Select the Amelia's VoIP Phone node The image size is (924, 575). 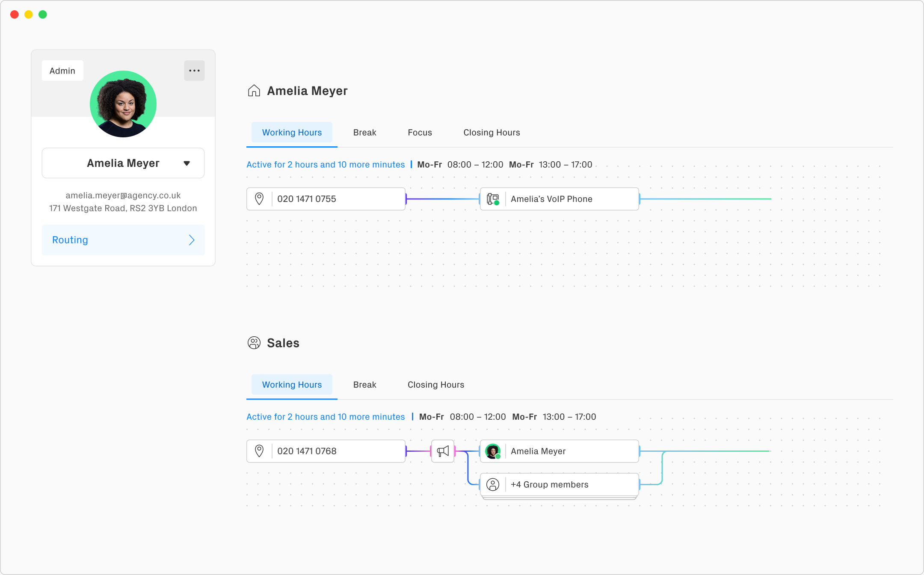pos(560,199)
